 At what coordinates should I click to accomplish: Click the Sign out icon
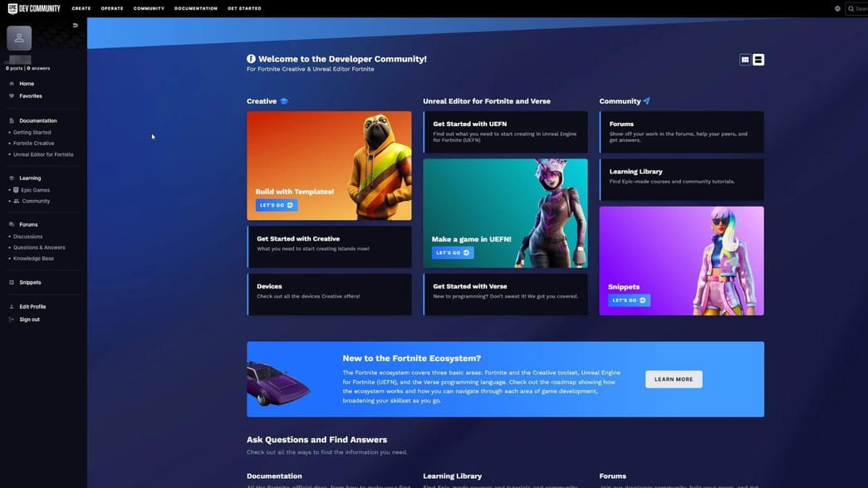coord(12,320)
